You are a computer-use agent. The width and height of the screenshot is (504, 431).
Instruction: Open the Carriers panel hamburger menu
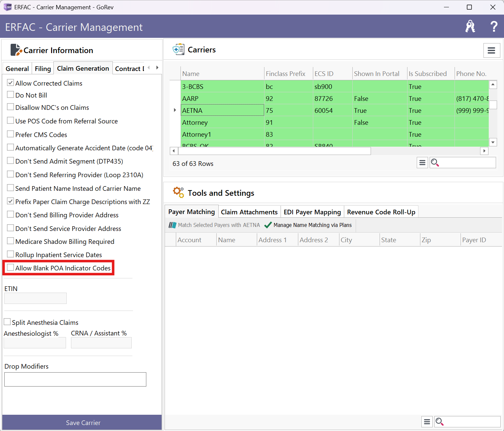coord(491,50)
